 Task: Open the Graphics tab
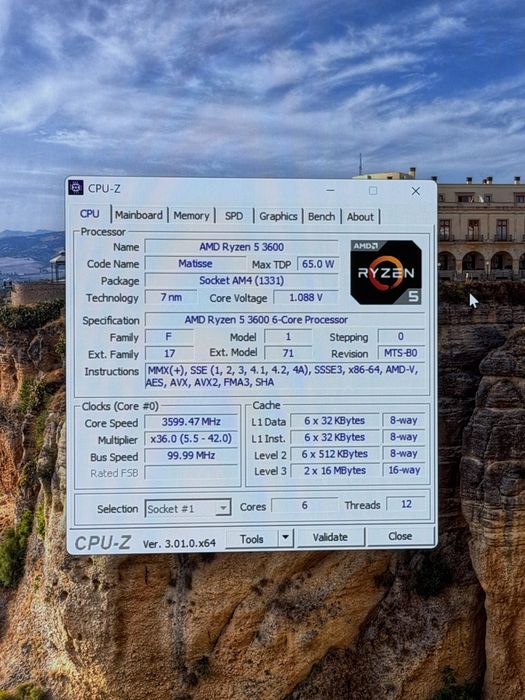(278, 217)
